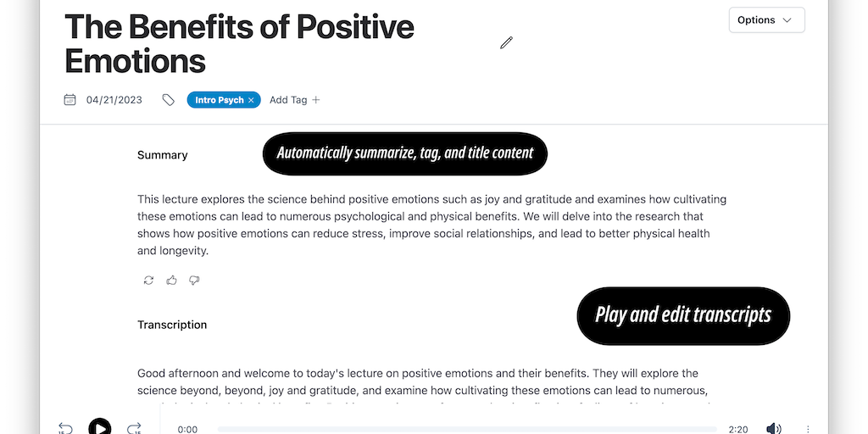868x434 pixels.
Task: Click the title The Benefits of Positive Emotions
Action: (x=239, y=44)
